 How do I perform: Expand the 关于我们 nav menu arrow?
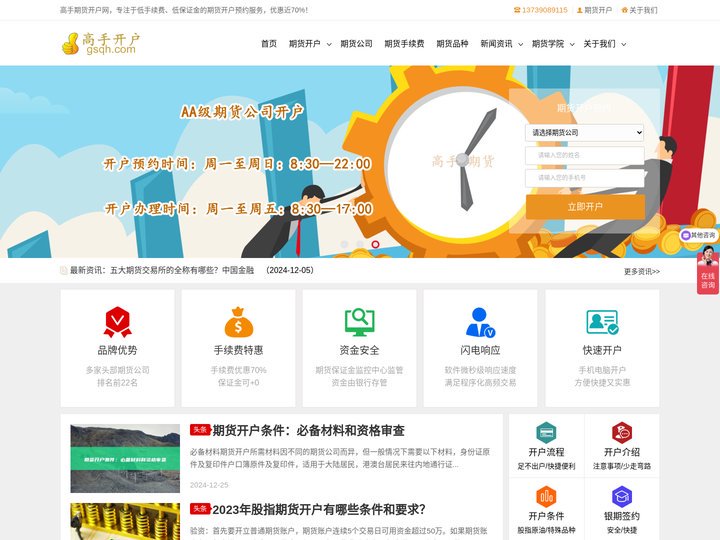[x=624, y=45]
